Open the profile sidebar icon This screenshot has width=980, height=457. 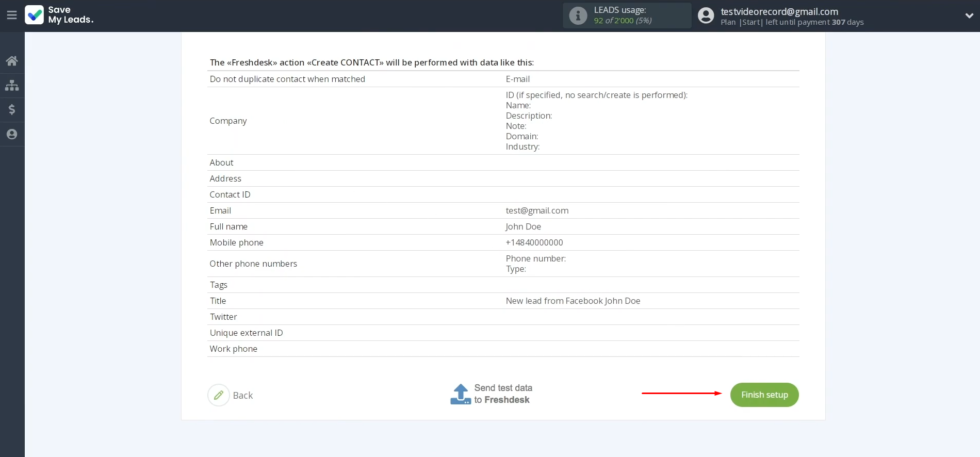(12, 134)
